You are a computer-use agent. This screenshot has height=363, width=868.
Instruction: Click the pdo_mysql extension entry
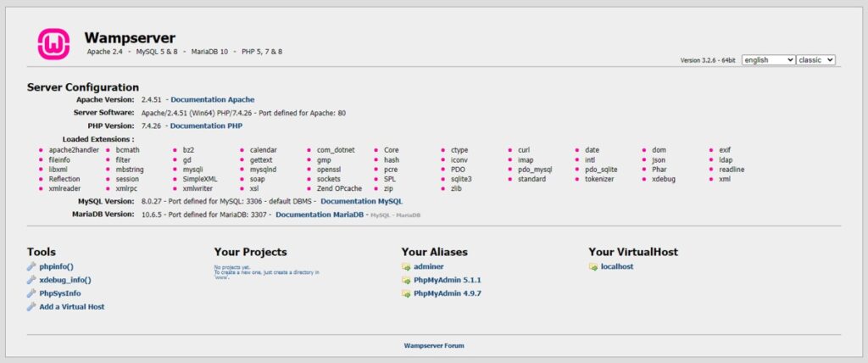point(535,170)
